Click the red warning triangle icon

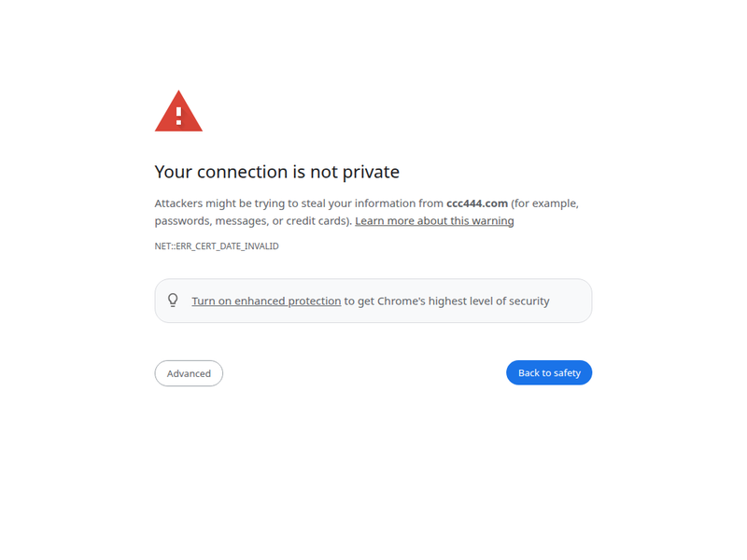178,112
